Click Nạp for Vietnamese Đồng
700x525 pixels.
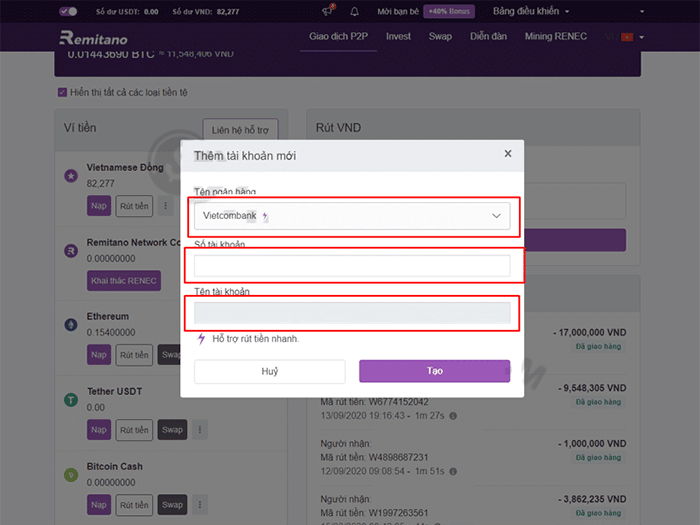(x=99, y=206)
